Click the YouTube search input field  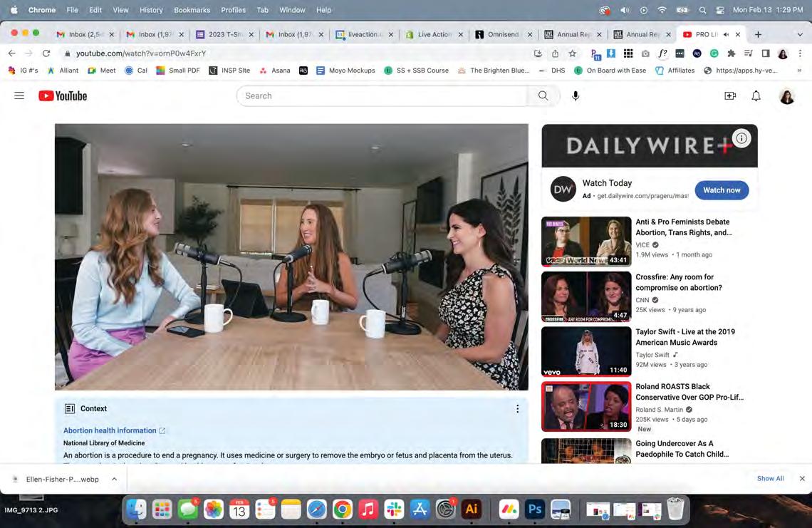[x=382, y=96]
